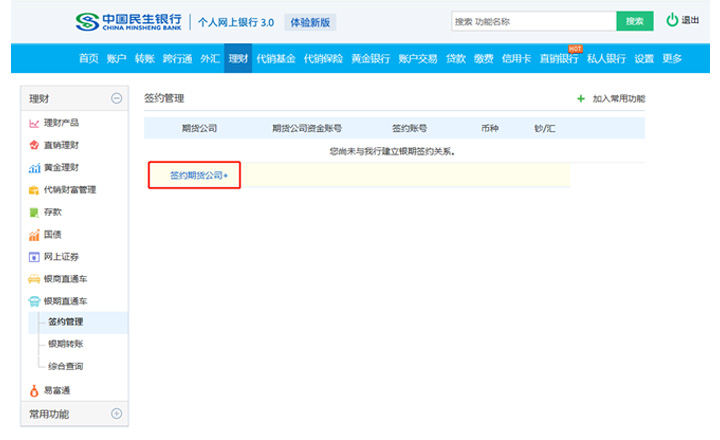
Task: Click the power icon to log out
Action: pos(672,20)
